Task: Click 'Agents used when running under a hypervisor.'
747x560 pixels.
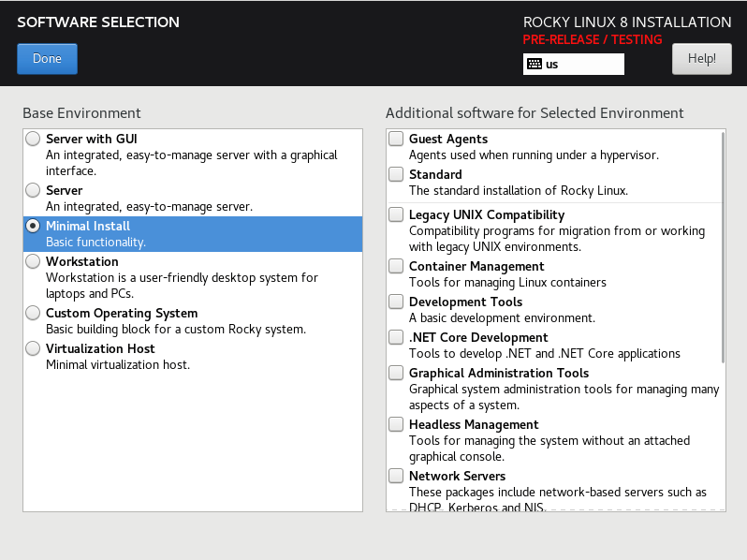Action: [535, 155]
